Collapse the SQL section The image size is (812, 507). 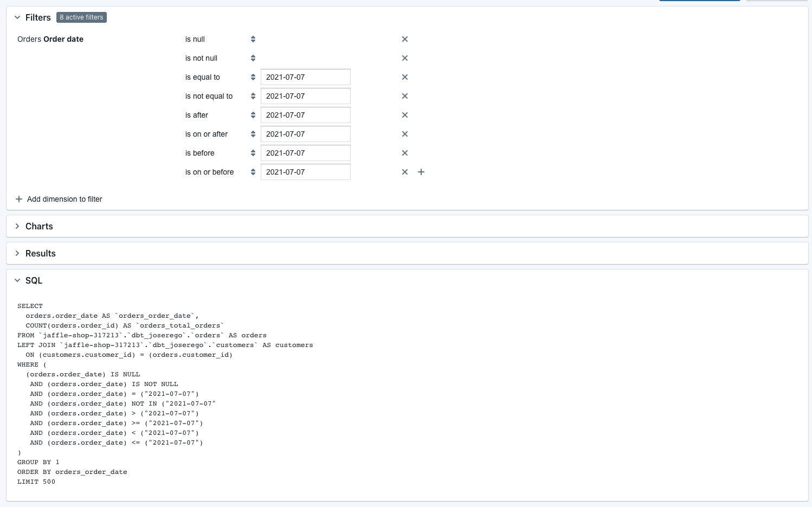pos(17,280)
